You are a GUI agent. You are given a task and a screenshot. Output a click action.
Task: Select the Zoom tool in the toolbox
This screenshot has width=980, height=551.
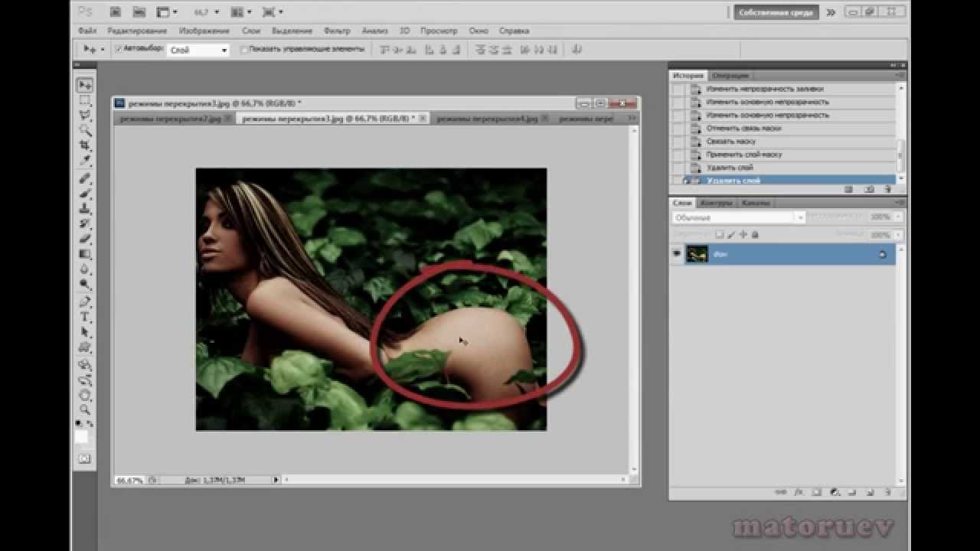point(85,410)
